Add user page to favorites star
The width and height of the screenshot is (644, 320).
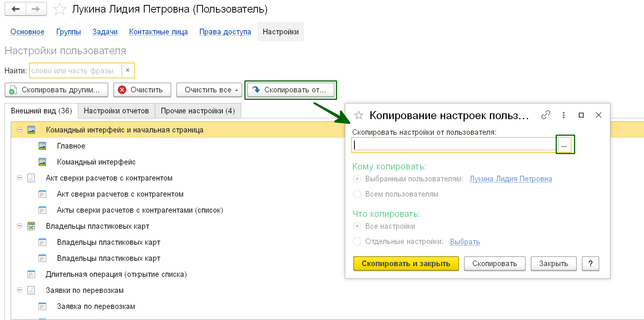point(60,9)
